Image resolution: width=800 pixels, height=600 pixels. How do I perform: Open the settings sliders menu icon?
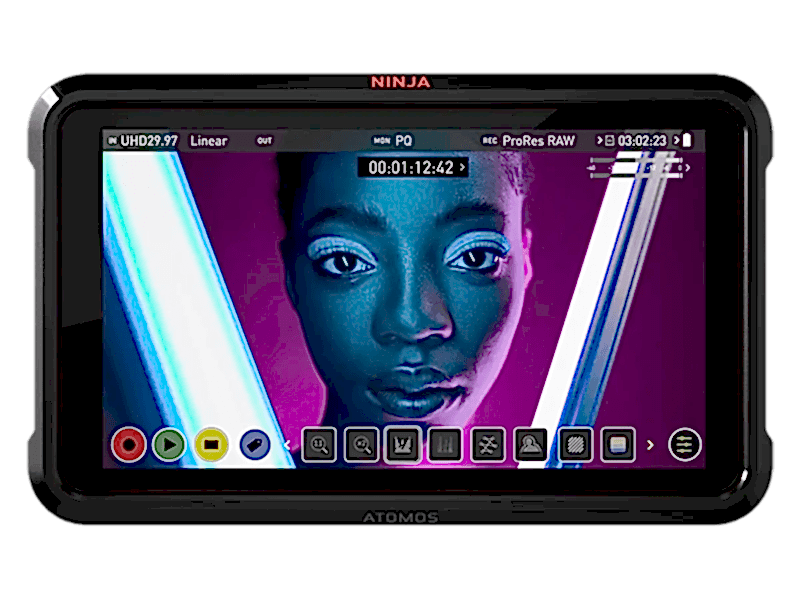click(685, 445)
